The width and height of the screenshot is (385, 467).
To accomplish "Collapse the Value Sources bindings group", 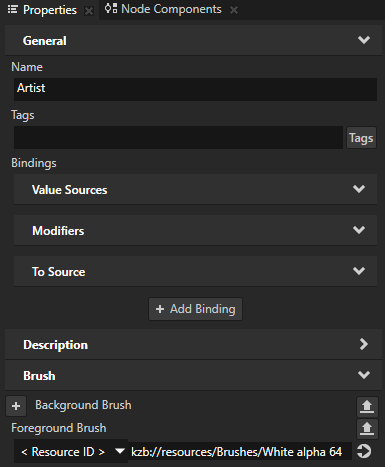I will point(359,189).
